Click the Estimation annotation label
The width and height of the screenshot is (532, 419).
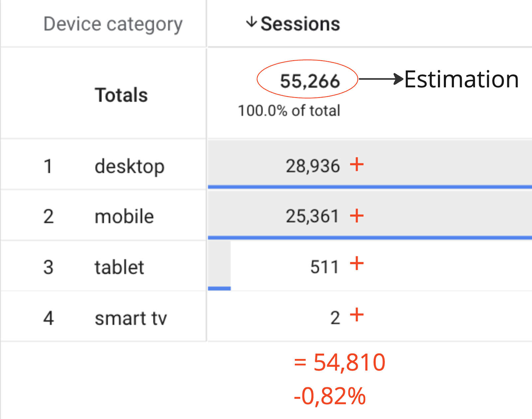(462, 79)
